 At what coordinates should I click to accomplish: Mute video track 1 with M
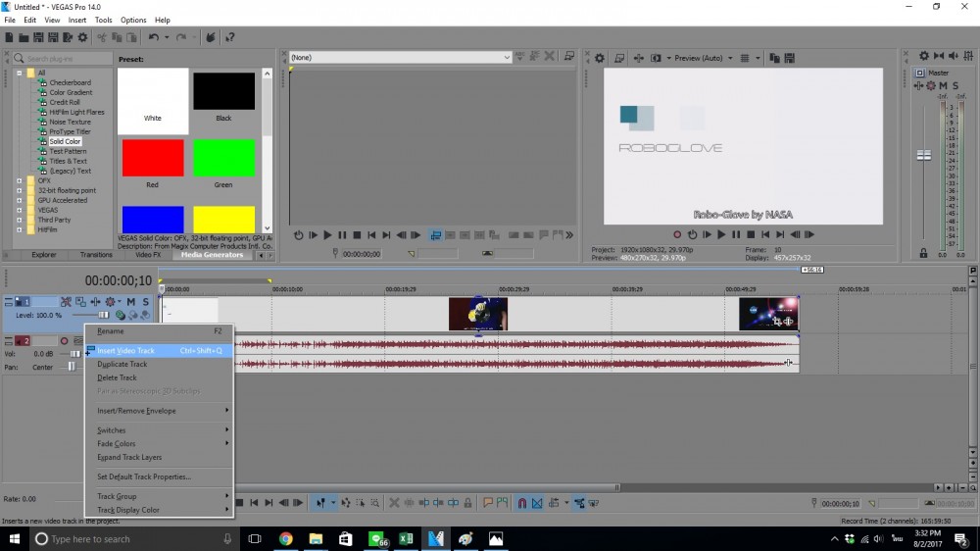tap(131, 302)
